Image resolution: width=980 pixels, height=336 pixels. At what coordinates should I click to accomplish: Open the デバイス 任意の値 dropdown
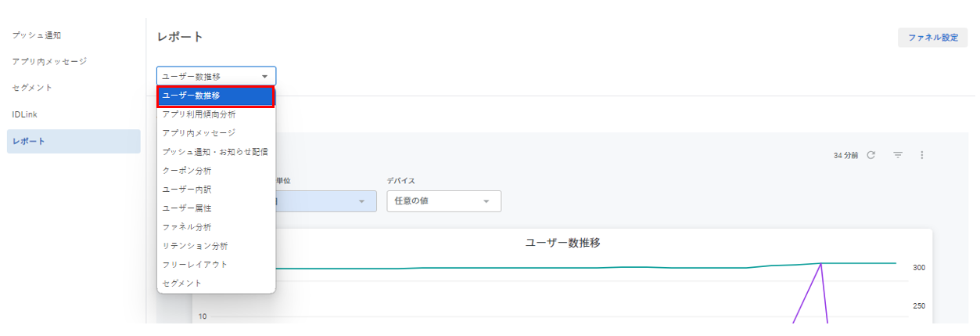tap(443, 201)
